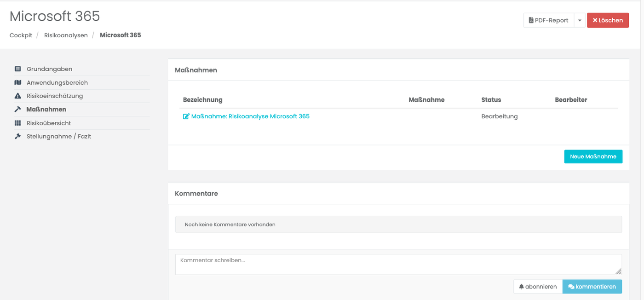Click the speech bubbles icon in kommentieren button
Image resolution: width=644 pixels, height=300 pixels.
pyautogui.click(x=571, y=287)
